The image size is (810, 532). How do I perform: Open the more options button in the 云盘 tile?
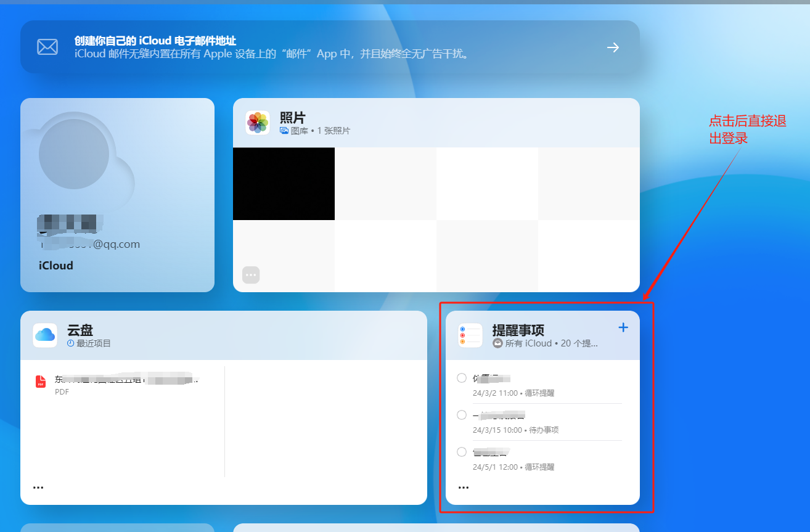[38, 487]
